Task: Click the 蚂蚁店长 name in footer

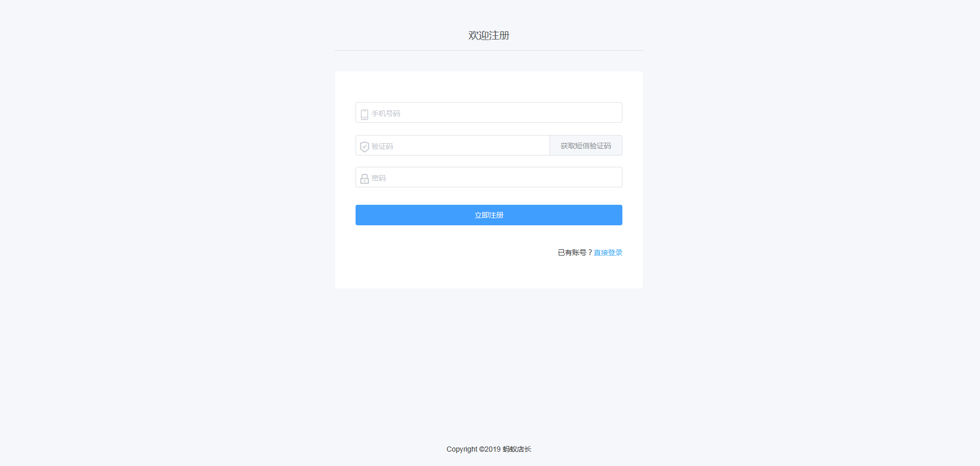Action: (x=517, y=449)
